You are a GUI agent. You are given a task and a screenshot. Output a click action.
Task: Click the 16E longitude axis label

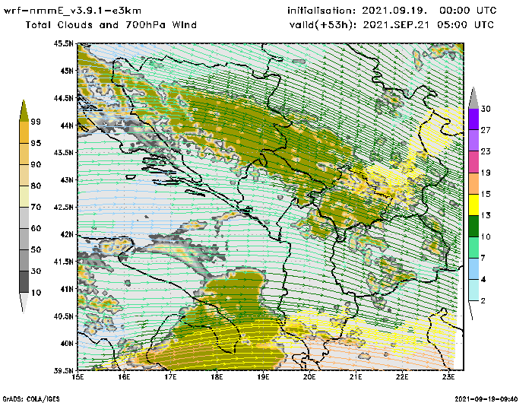click(x=124, y=377)
